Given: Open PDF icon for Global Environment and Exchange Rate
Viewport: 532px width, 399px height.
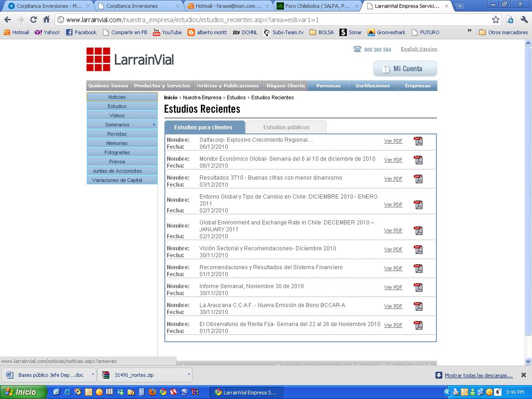Looking at the screenshot, I should point(418,230).
